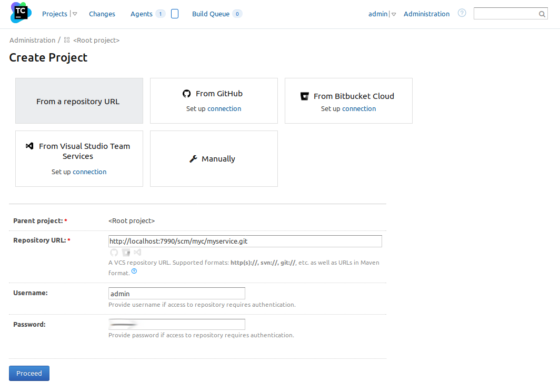Screen dimensions: 560x392
Task: Go to the Changes page
Action: click(102, 14)
